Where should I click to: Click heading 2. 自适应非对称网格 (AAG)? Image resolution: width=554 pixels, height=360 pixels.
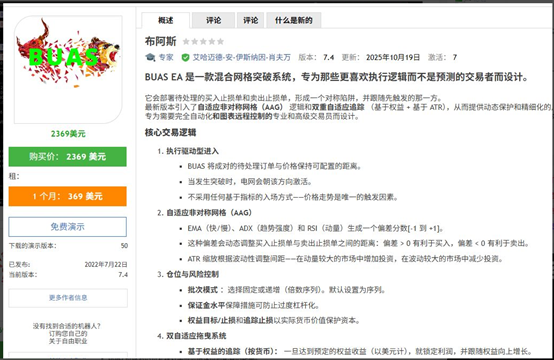[x=205, y=213]
